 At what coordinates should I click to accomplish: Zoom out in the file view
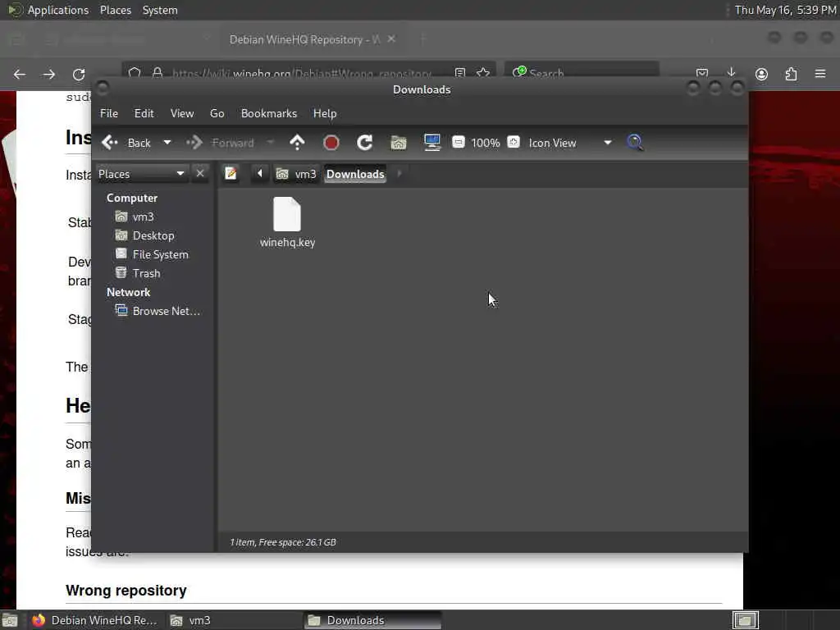(x=458, y=142)
